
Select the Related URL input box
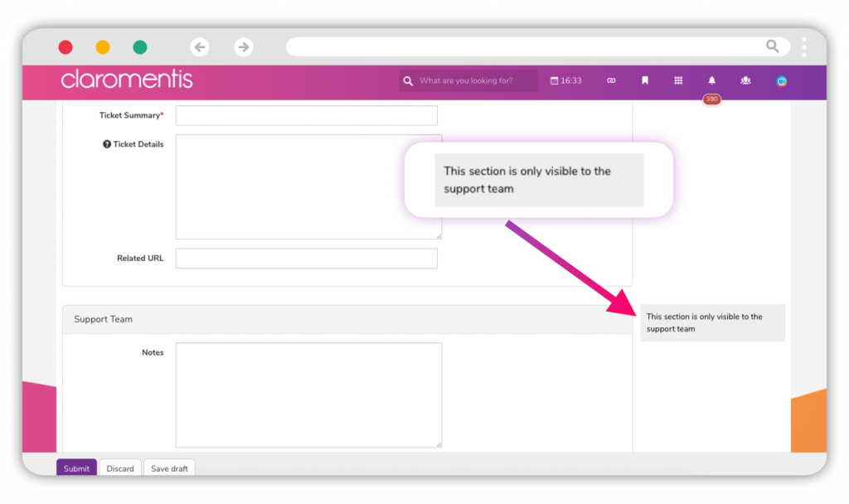coord(307,258)
